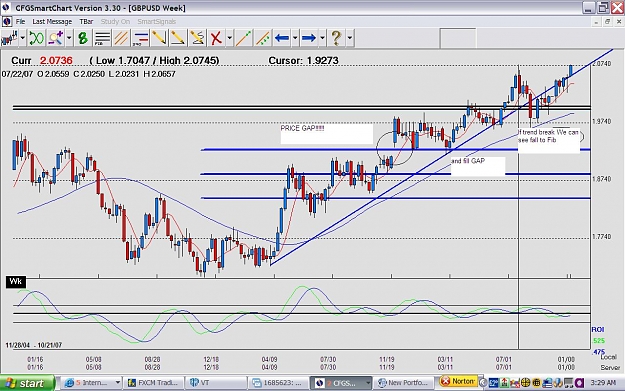The height and width of the screenshot is (391, 625).
Task: Click the app icon left of File menu
Action: pos(7,22)
